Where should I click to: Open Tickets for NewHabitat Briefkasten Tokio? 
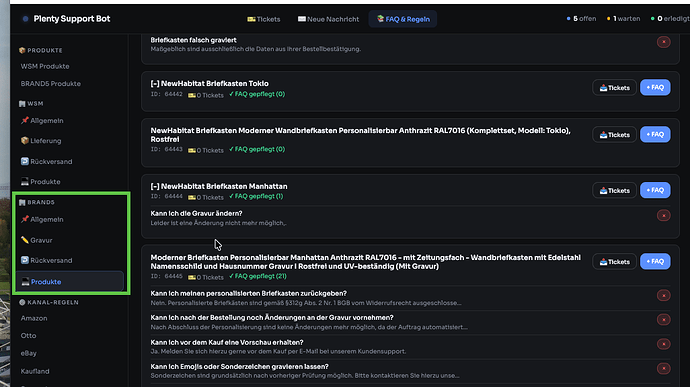(x=614, y=88)
